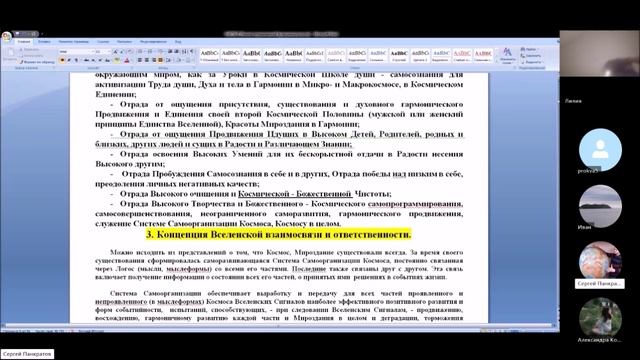This screenshot has width=640, height=360.
Task: Center the text alignment
Action: click(147, 60)
